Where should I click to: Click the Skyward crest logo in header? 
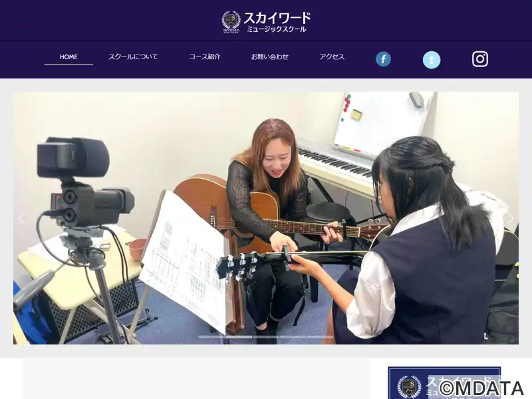pyautogui.click(x=231, y=21)
